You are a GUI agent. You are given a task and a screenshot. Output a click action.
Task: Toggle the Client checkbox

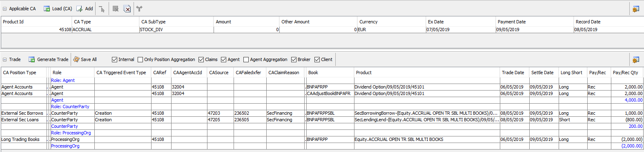point(317,60)
